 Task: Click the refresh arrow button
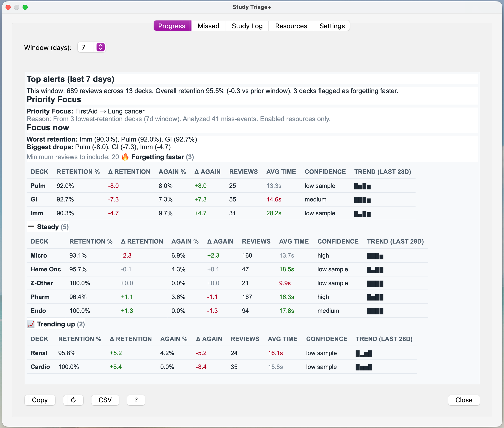(73, 400)
